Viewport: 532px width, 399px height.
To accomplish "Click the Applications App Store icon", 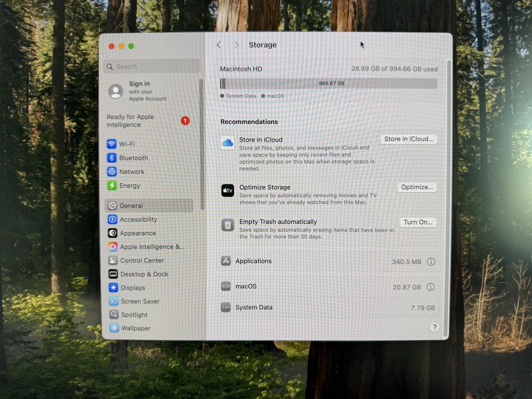I will tap(226, 261).
